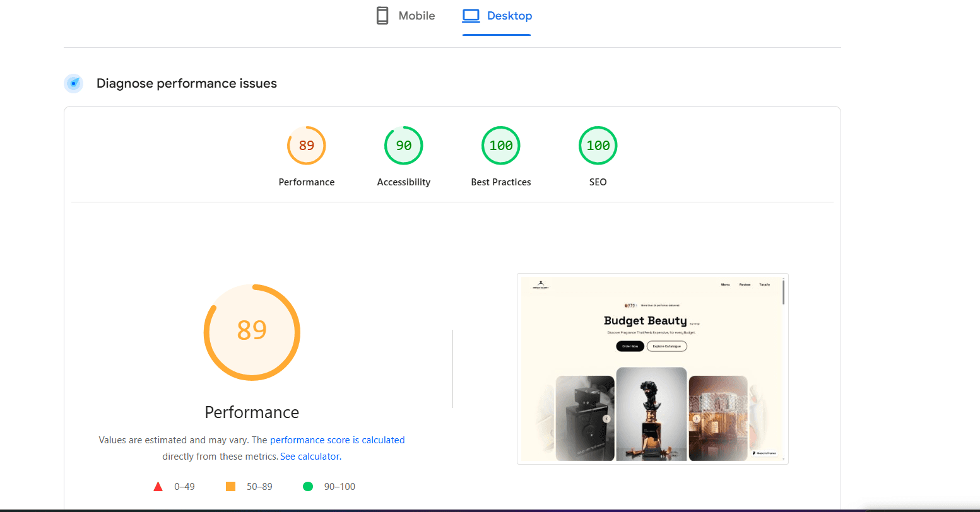Viewport: 980px width, 512px height.
Task: Select the Best Practices gauge showing 100
Action: 500,146
